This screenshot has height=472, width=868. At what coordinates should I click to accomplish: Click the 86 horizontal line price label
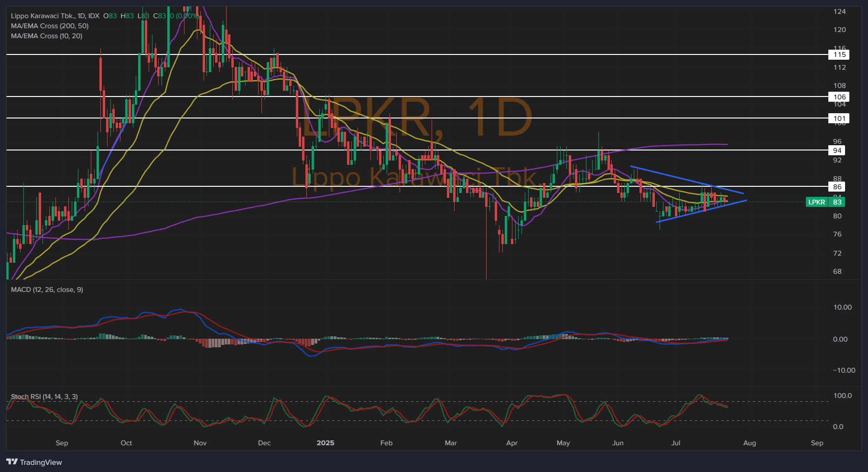[837, 187]
